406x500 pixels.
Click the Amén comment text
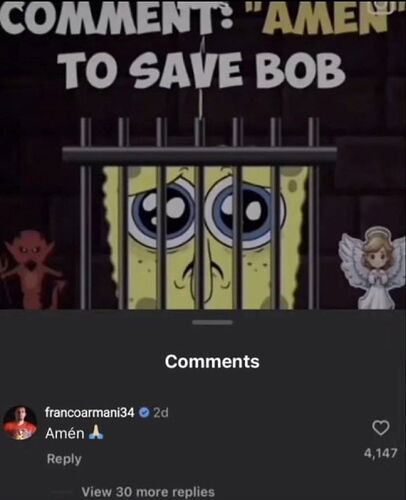[x=65, y=433]
